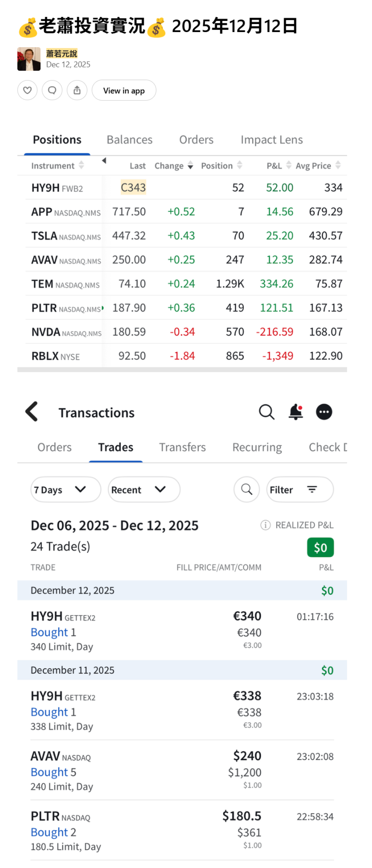Tap the back arrow beside Transactions
The width and height of the screenshot is (372, 868).
tap(32, 412)
